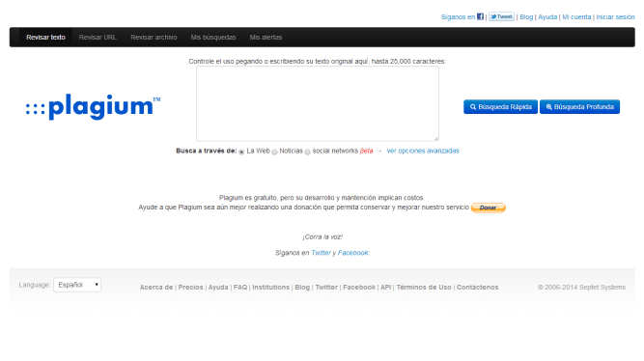Click the Búsqueda Rápida button
644x361 pixels.
500,107
